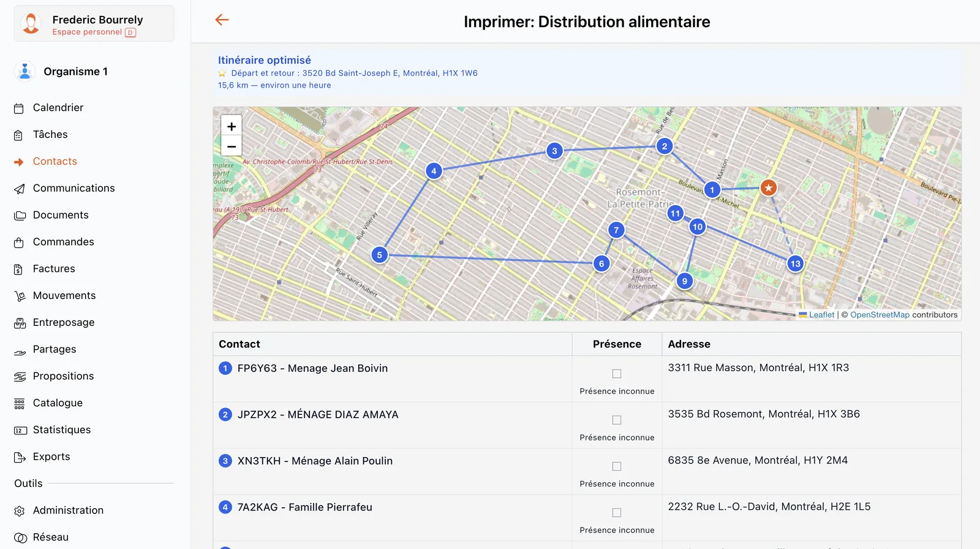Click the Communications paper-plane icon

point(20,189)
